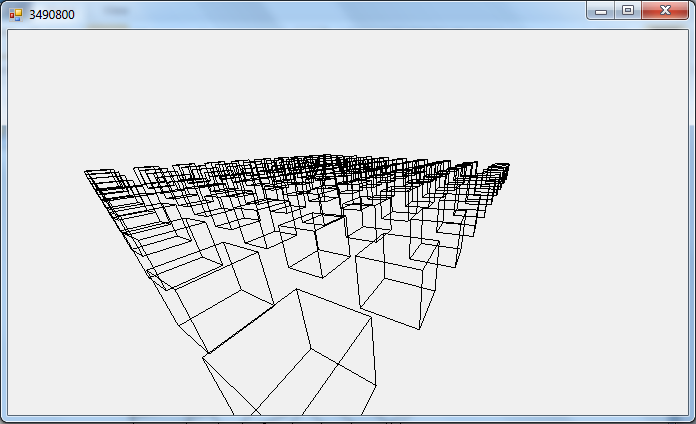Click the application icon in the title bar
This screenshot has height=424, width=696.
[16, 15]
